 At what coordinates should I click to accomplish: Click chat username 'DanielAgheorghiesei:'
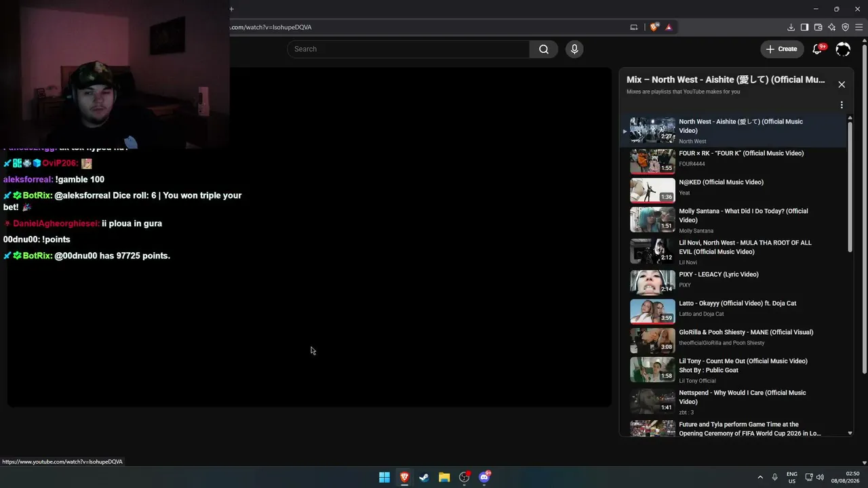(56, 224)
